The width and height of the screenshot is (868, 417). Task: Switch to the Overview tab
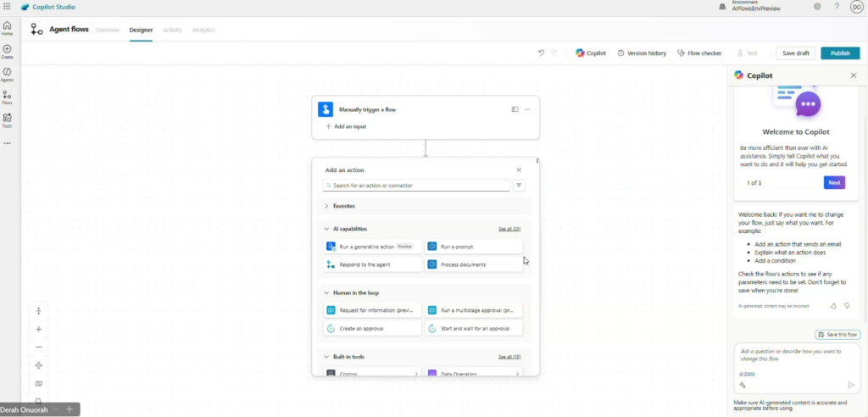coord(108,30)
